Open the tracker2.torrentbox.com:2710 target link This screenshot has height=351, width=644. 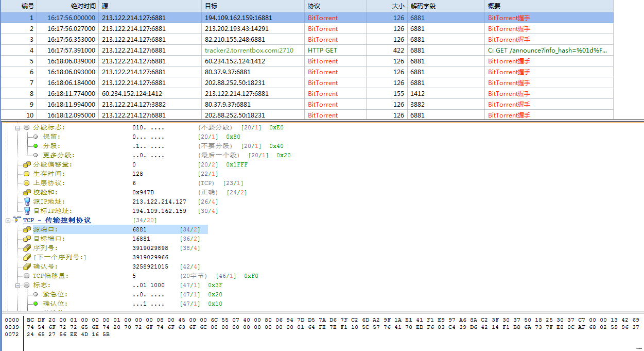click(249, 51)
